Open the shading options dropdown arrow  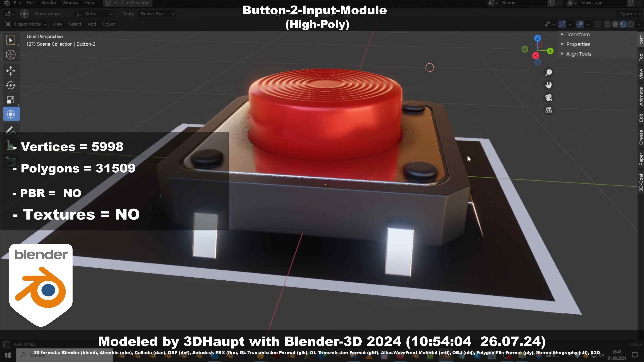coord(638,24)
